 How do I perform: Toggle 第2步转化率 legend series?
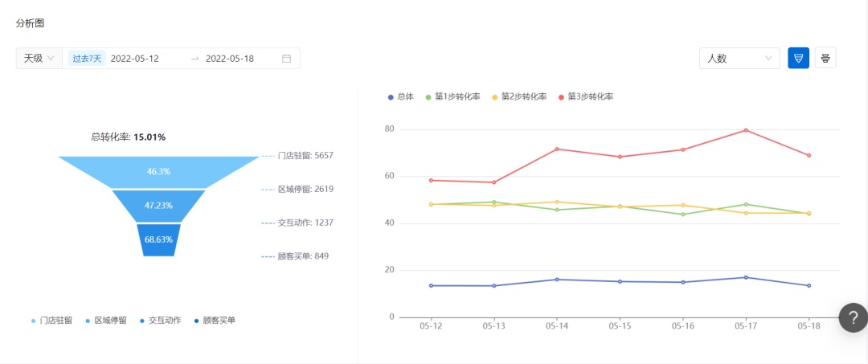(519, 96)
